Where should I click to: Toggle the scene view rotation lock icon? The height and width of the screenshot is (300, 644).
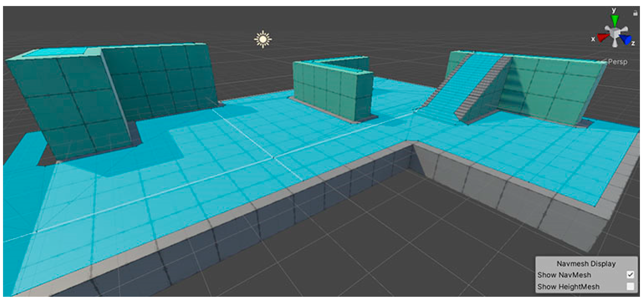[635, 13]
